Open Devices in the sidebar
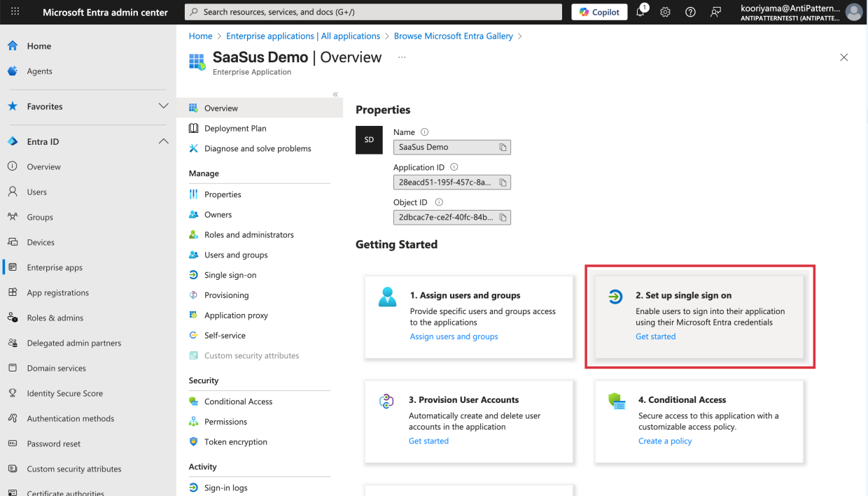Image resolution: width=868 pixels, height=496 pixels. [41, 242]
